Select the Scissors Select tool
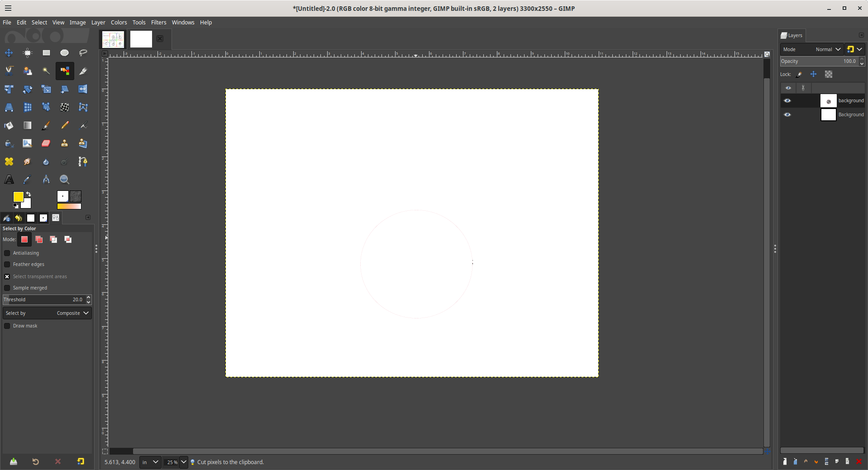Viewport: 868px width, 470px height. [x=9, y=71]
